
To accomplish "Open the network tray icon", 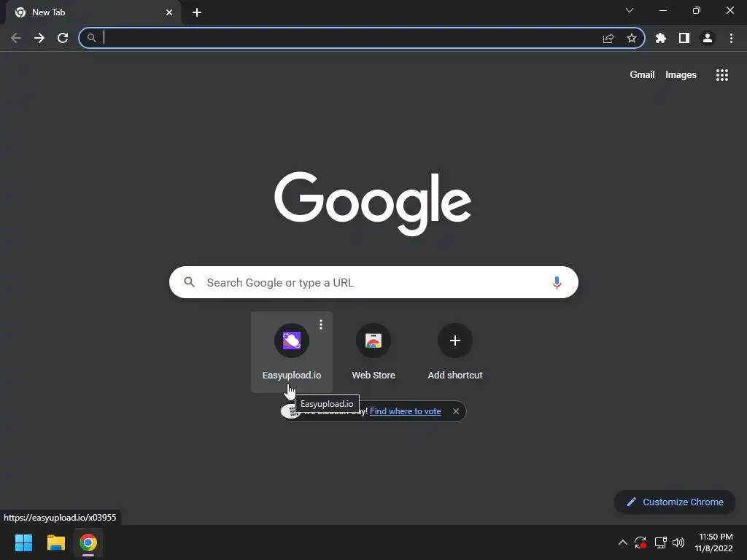I will pos(660,542).
